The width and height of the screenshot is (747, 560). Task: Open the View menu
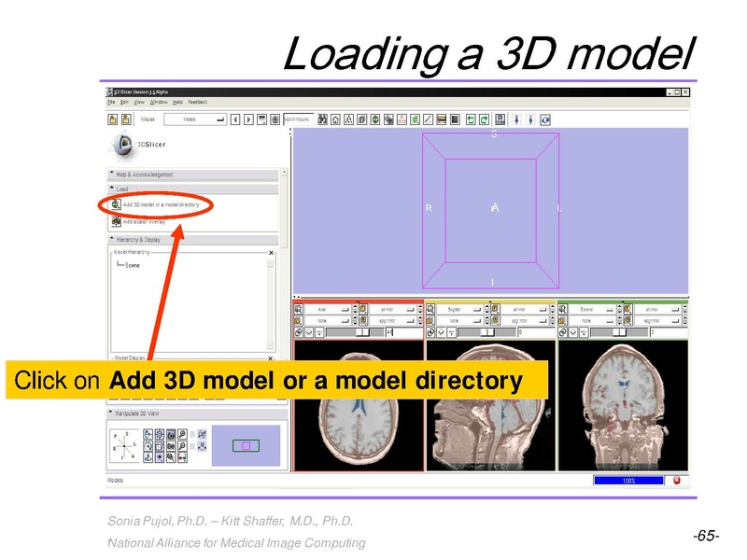[139, 102]
